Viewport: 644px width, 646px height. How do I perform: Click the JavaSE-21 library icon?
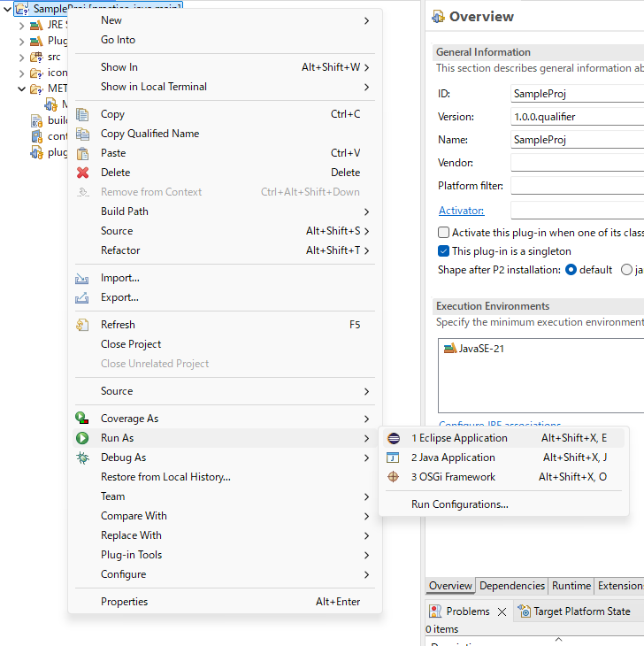(450, 349)
